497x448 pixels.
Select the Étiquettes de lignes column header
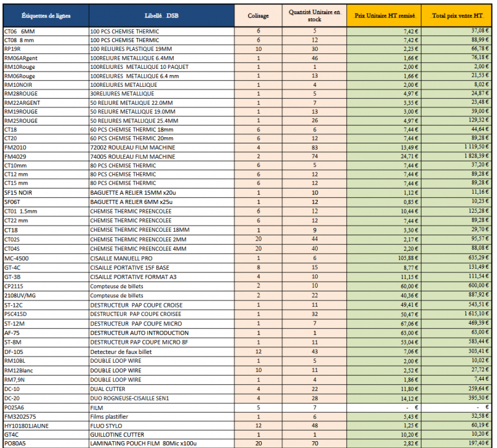click(46, 16)
